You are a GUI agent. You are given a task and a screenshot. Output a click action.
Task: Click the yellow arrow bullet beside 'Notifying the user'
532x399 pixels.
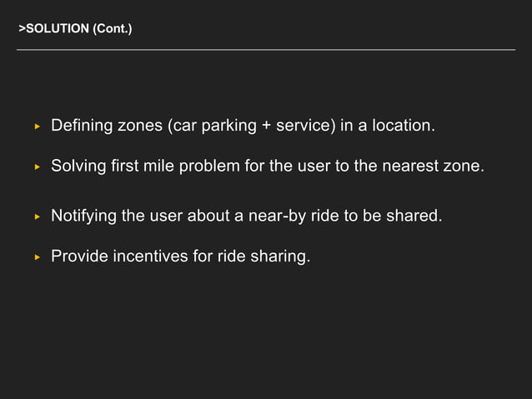pos(38,217)
